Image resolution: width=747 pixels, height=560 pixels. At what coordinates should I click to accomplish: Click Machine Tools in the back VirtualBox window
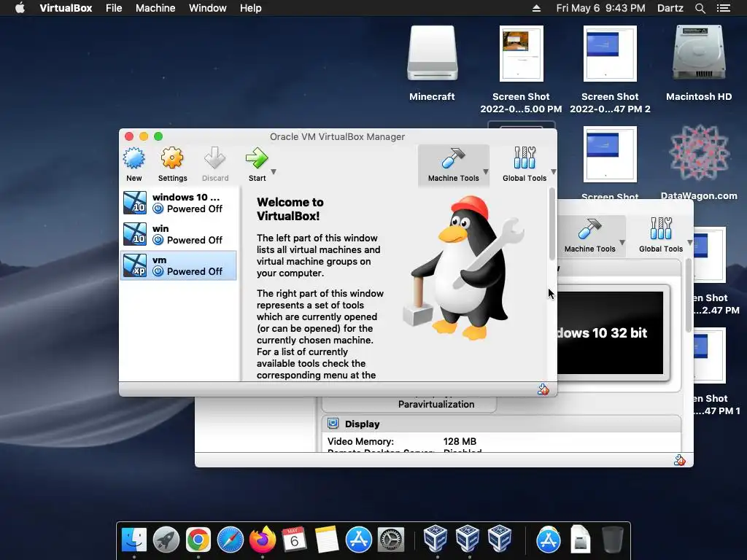coord(589,236)
